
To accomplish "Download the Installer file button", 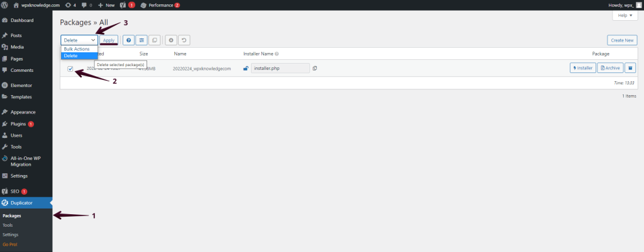I will tap(582, 68).
